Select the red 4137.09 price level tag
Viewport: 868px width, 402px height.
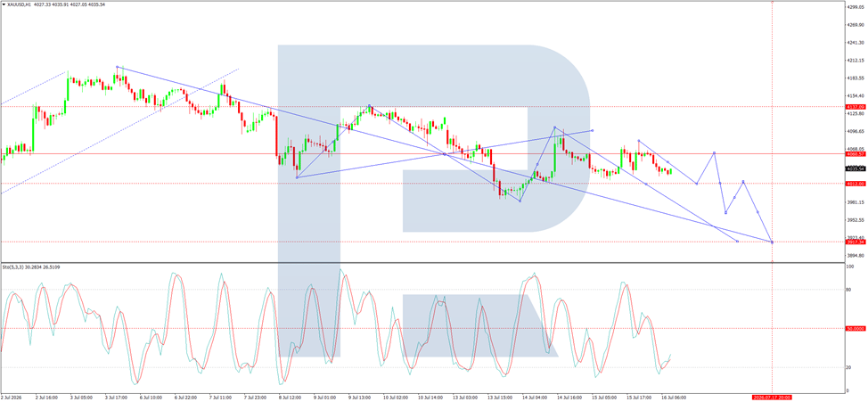pos(856,106)
